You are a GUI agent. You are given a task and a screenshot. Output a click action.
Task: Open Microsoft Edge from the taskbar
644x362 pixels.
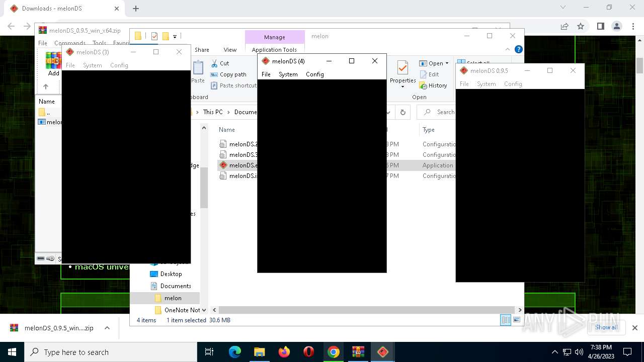(235, 352)
